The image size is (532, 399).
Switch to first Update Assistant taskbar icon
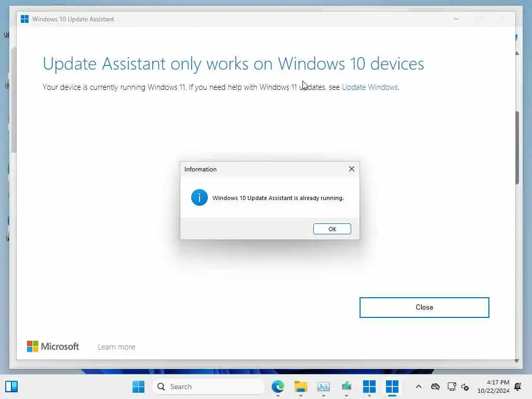369,387
